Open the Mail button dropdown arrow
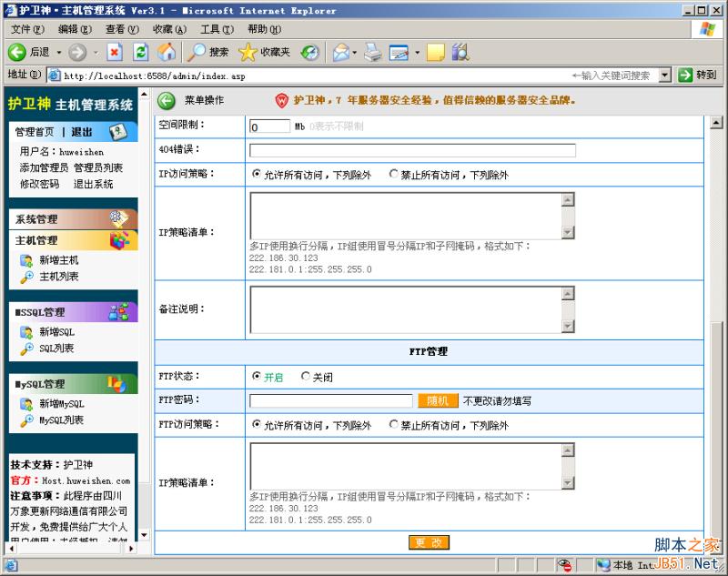 [355, 53]
